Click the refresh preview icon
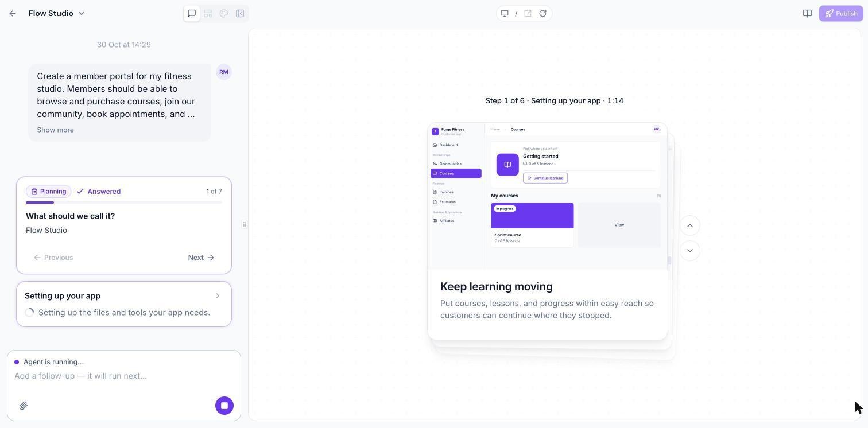 click(542, 13)
